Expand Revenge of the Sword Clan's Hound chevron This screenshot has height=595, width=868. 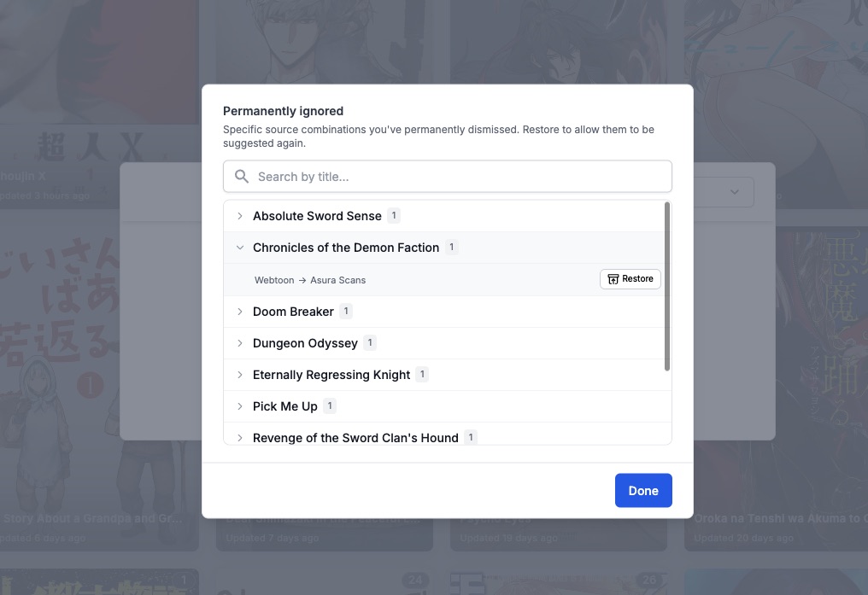point(240,438)
